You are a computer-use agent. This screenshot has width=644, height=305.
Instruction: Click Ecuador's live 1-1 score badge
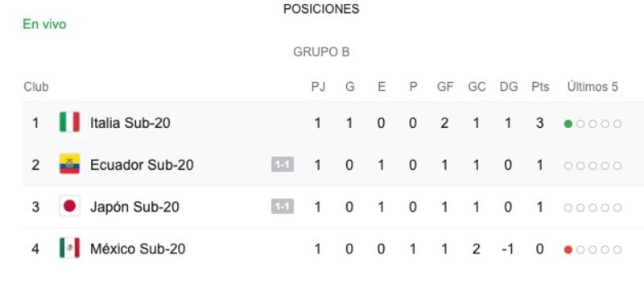283,165
